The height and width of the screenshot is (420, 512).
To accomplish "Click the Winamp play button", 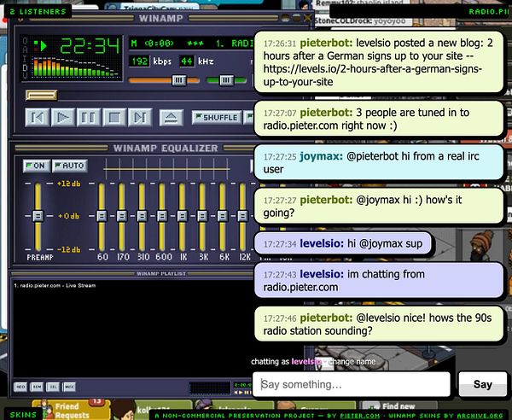I will coord(62,117).
